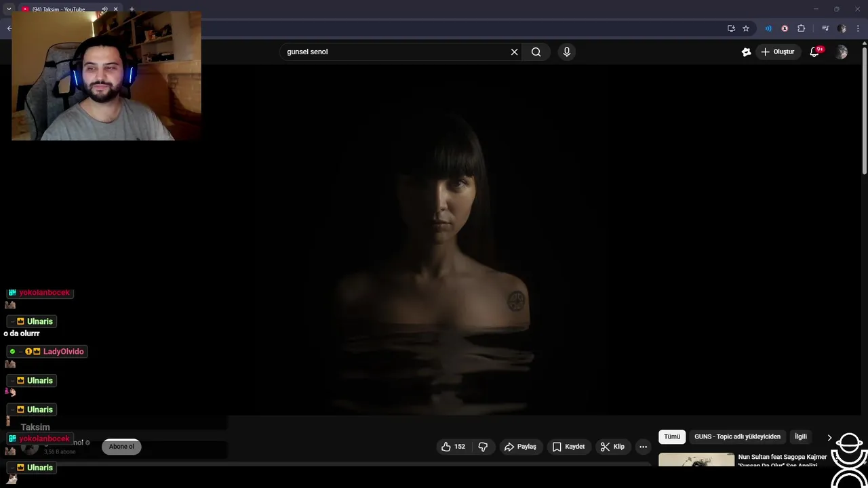Select the GUNS - Topic adlı yükleyiciden chip
This screenshot has width=868, height=488.
(737, 436)
